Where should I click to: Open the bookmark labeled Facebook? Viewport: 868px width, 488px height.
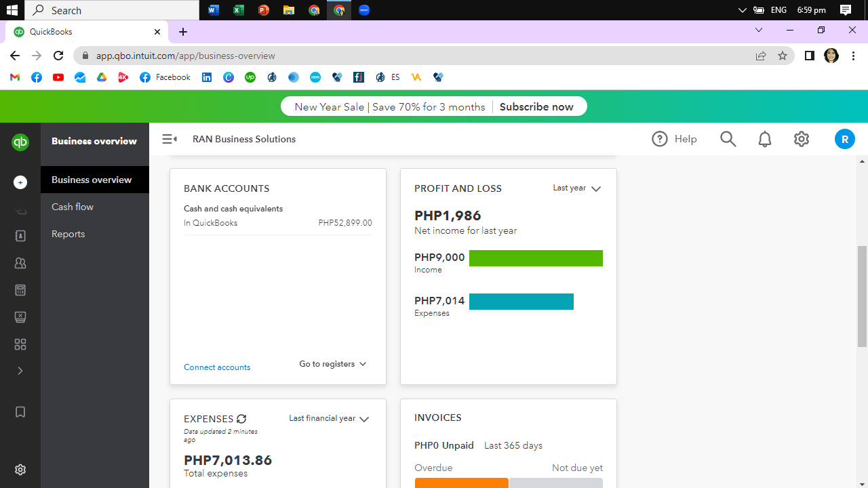(165, 77)
